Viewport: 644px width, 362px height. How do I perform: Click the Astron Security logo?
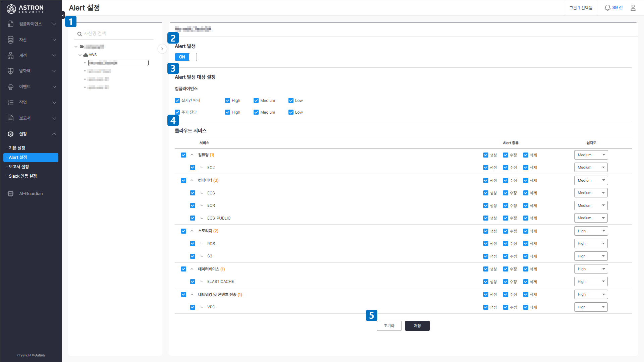pyautogui.click(x=25, y=9)
